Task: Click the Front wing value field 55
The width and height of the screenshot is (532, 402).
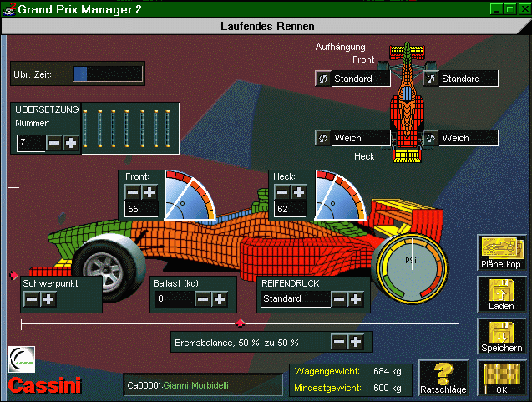Action: [x=141, y=209]
